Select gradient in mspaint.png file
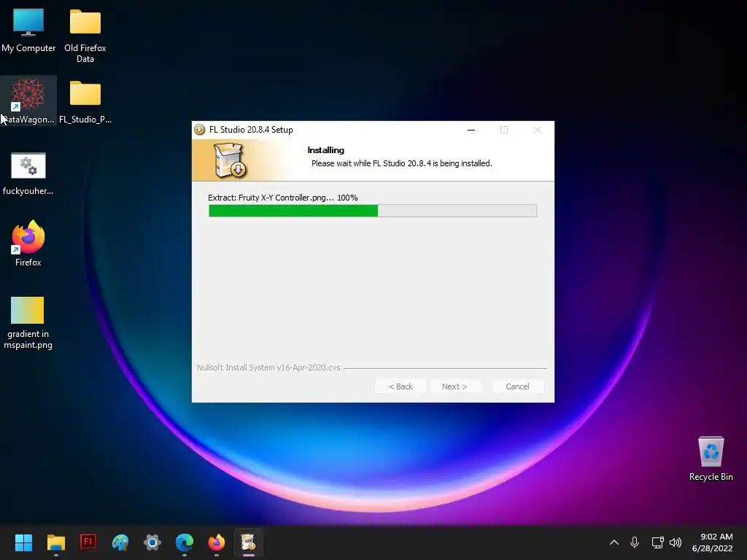This screenshot has height=560, width=747. pos(28,322)
